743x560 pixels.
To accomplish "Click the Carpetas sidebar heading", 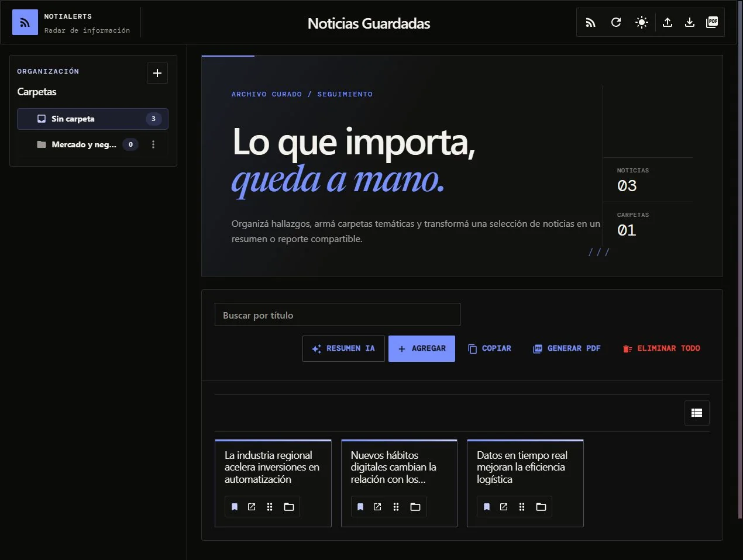I will pyautogui.click(x=37, y=92).
